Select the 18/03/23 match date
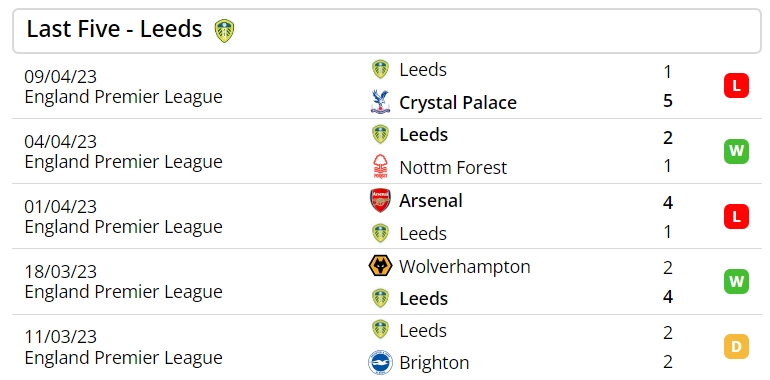This screenshot has height=380, width=770. click(x=60, y=271)
